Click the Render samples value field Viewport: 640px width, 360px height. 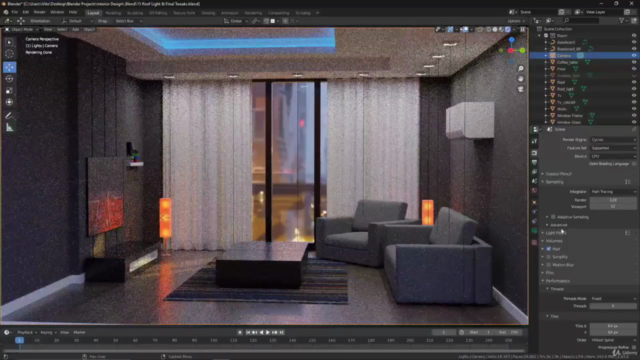[613, 200]
